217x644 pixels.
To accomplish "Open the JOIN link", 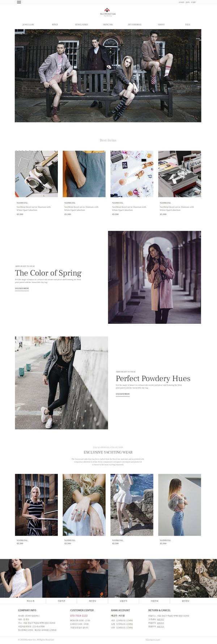I will [x=187, y=2].
